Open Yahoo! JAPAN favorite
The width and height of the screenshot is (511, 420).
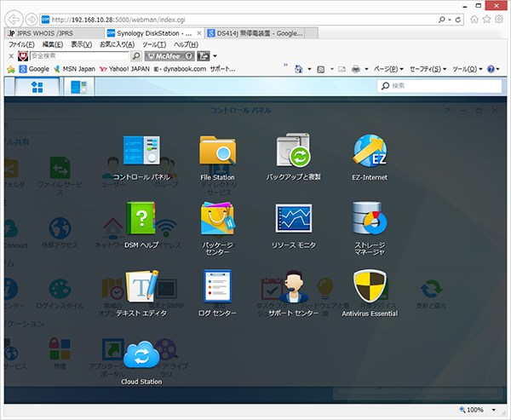pyautogui.click(x=124, y=69)
